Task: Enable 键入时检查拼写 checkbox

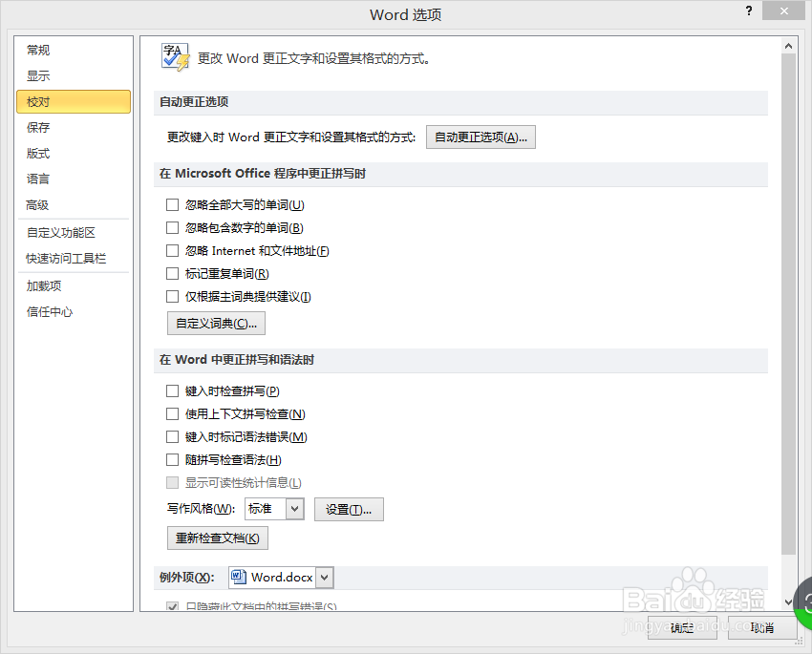Action: [173, 391]
